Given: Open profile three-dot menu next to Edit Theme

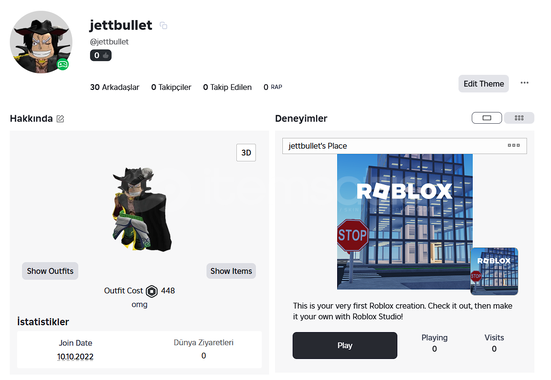Looking at the screenshot, I should (524, 83).
